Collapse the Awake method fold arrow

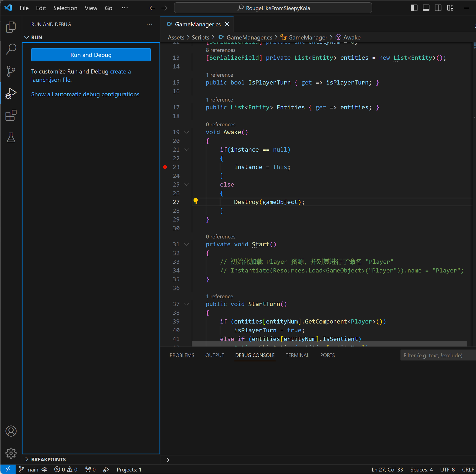187,132
